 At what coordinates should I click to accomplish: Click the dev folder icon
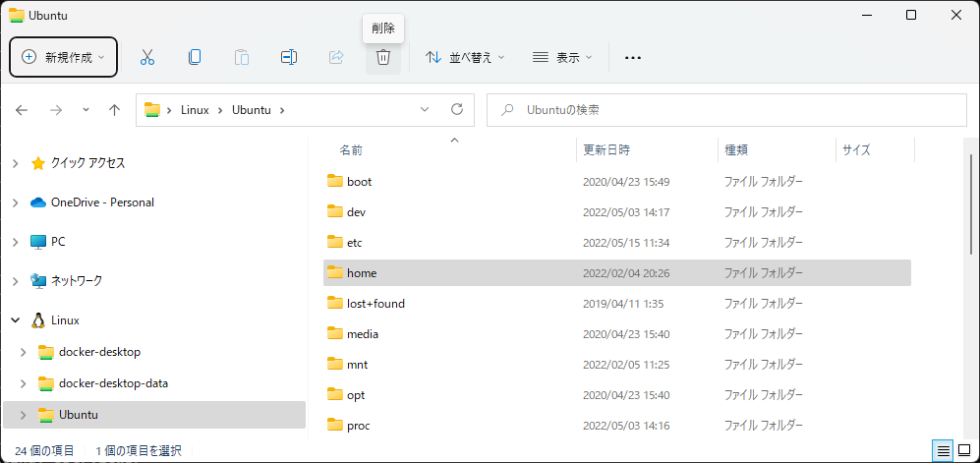(x=335, y=211)
